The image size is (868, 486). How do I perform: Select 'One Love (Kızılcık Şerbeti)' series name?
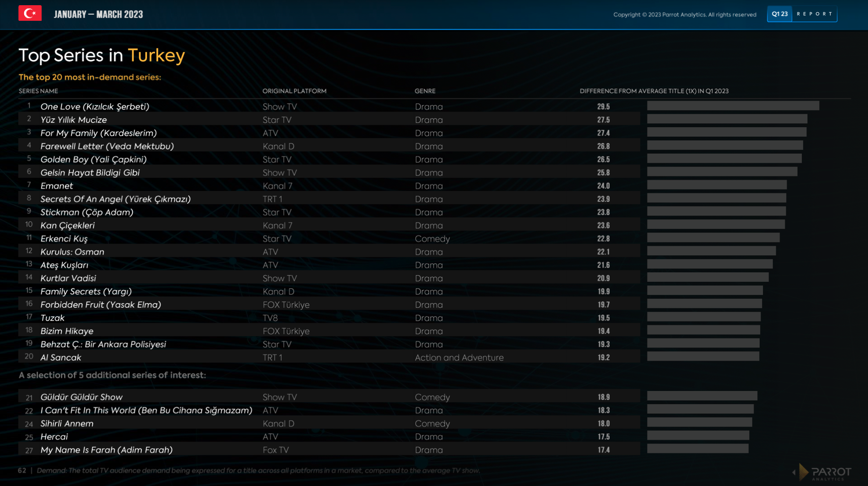coord(95,107)
